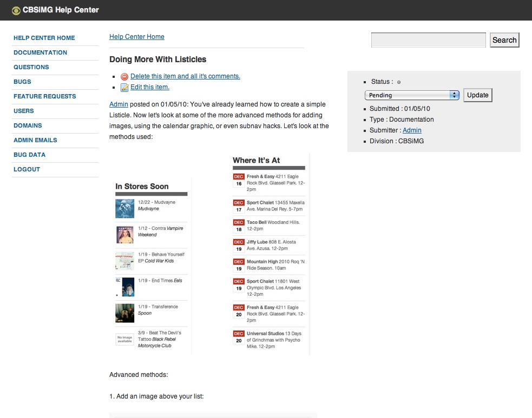The height and width of the screenshot is (418, 532).
Task: Open Feature Requests section
Action: click(x=45, y=96)
